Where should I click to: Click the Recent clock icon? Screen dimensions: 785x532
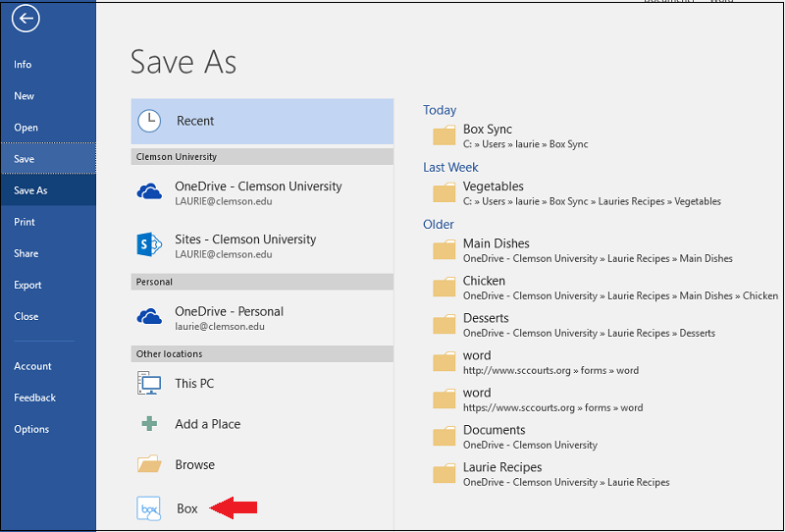click(149, 122)
